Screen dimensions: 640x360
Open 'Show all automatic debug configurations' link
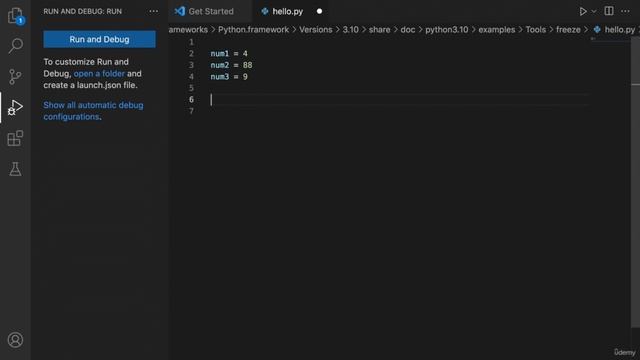click(x=93, y=111)
